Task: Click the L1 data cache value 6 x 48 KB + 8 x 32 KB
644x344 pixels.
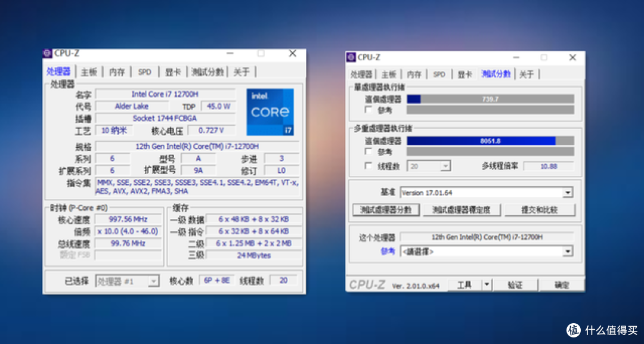Action: pos(254,219)
